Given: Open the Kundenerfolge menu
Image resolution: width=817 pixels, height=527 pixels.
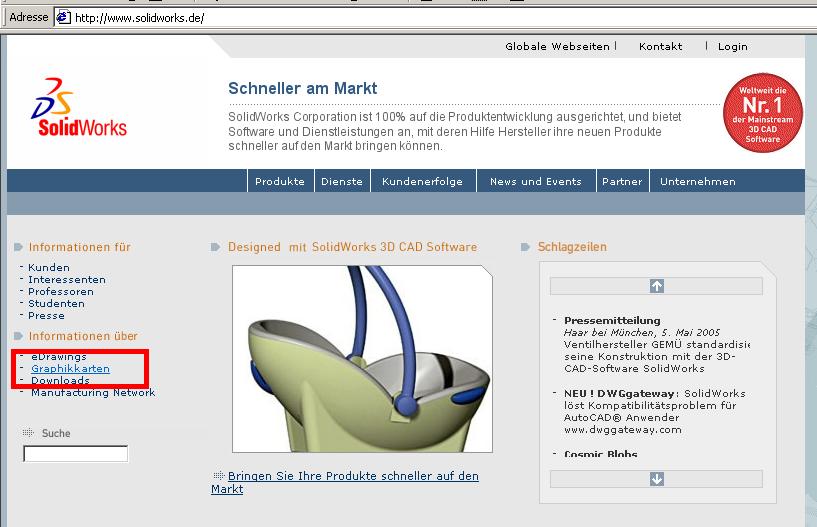Looking at the screenshot, I should tap(423, 181).
